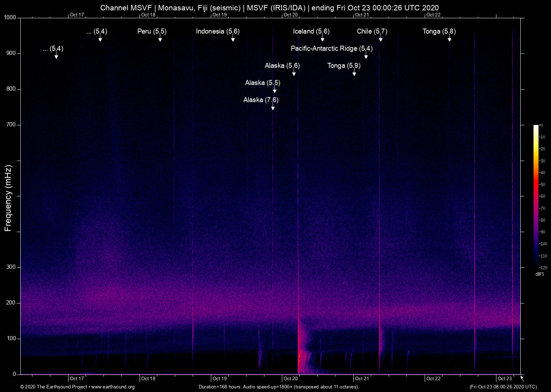Click the Alaska (5.6) event annotation
Image resolution: width=551 pixels, height=392 pixels.
(x=282, y=66)
